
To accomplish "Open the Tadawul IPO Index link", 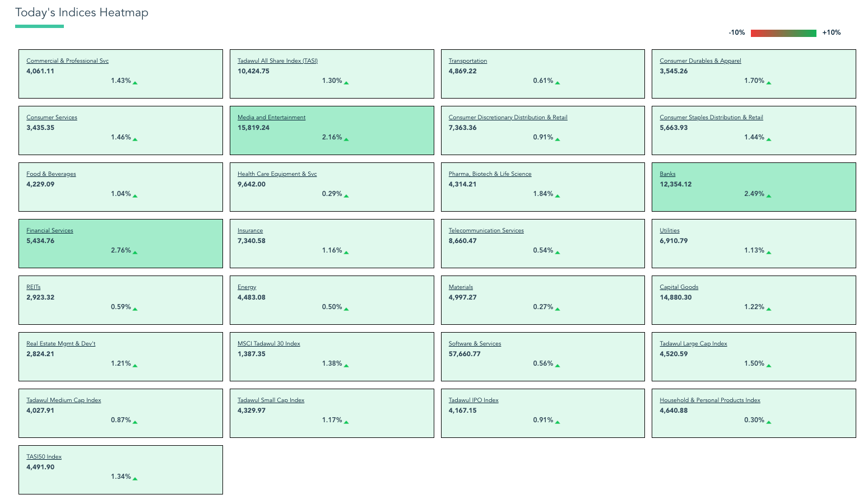I will coord(473,400).
